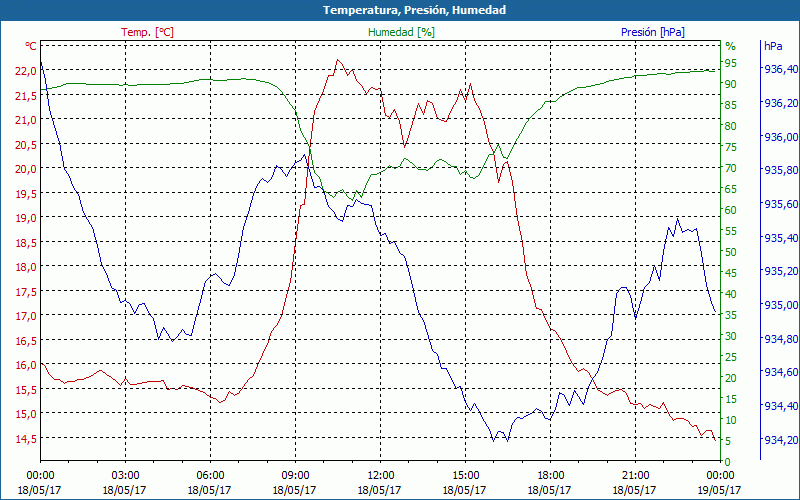Click the '18:00' time axis label

coord(551,476)
